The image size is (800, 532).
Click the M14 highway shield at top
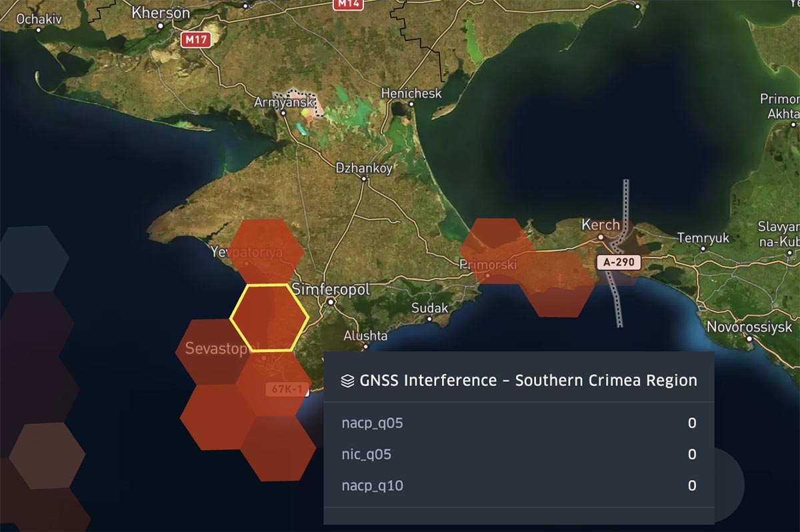347,3
